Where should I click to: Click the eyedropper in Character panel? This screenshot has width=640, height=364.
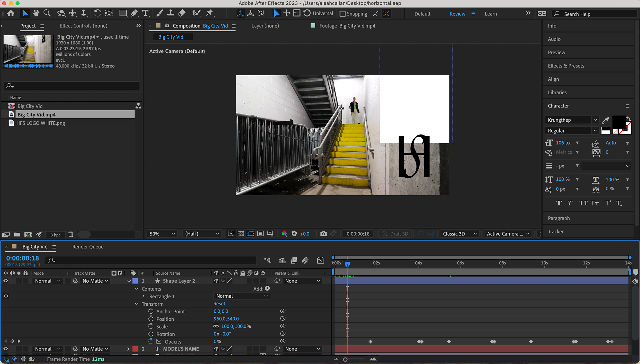[x=606, y=120]
